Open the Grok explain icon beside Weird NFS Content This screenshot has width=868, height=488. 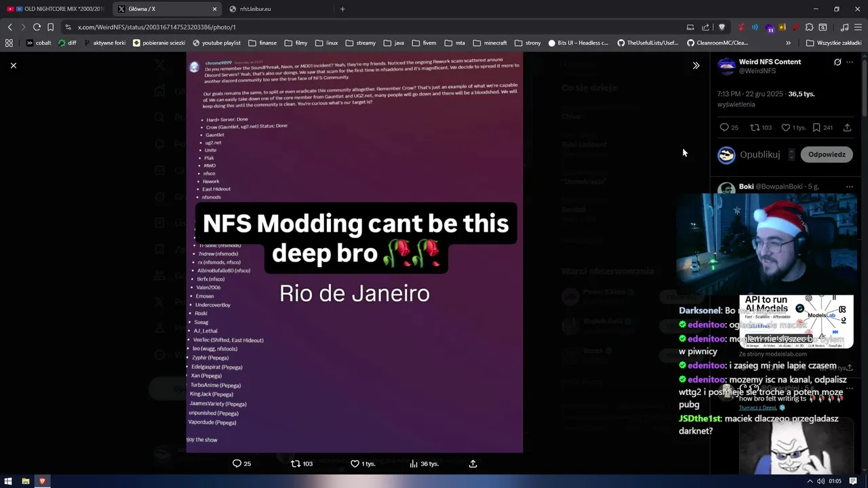(x=837, y=62)
